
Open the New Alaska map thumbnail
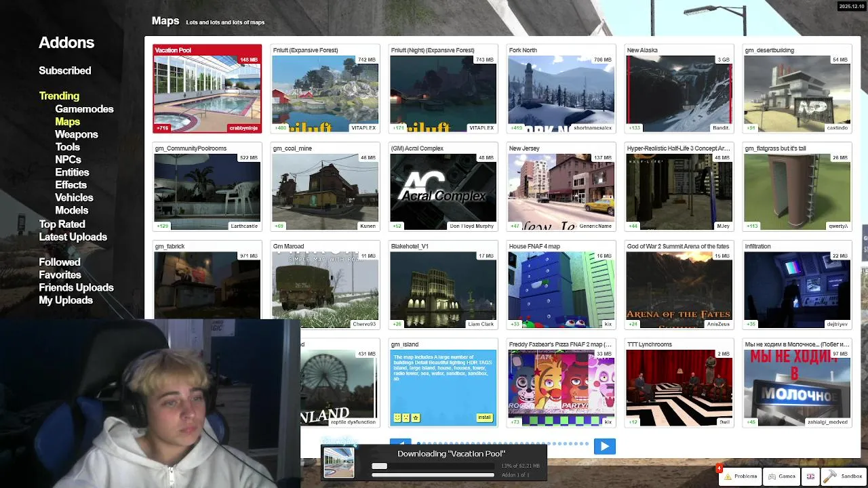click(x=679, y=89)
